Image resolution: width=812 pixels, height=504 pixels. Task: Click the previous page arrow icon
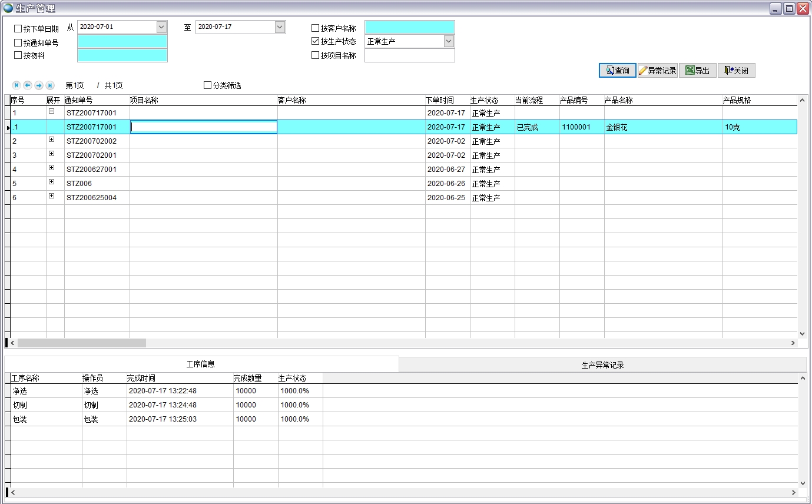(28, 85)
